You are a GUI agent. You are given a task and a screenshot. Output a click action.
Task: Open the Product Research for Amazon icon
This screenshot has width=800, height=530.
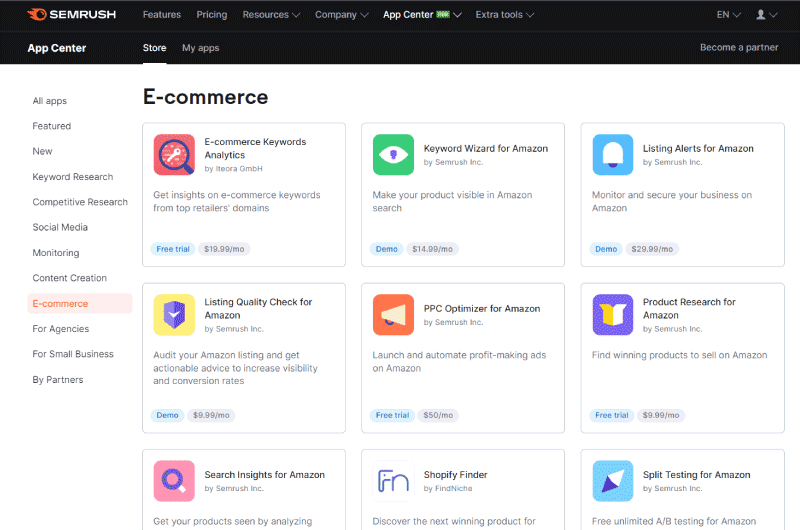(613, 315)
